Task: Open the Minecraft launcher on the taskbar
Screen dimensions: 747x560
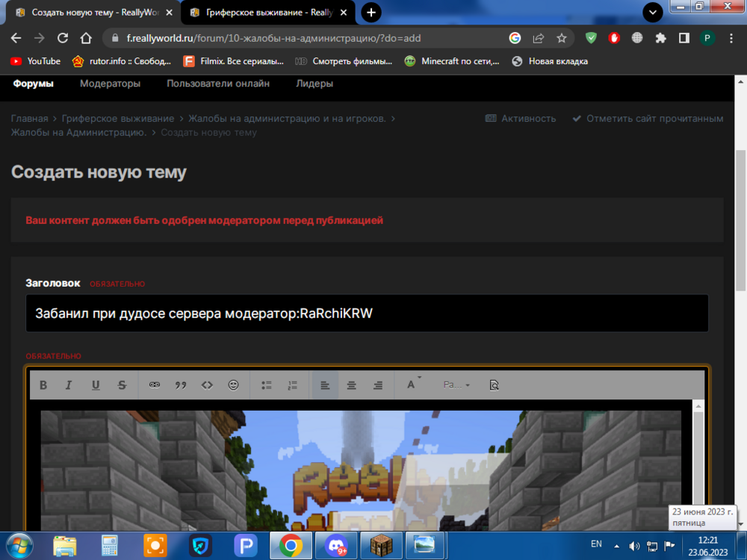Action: pos(381,546)
